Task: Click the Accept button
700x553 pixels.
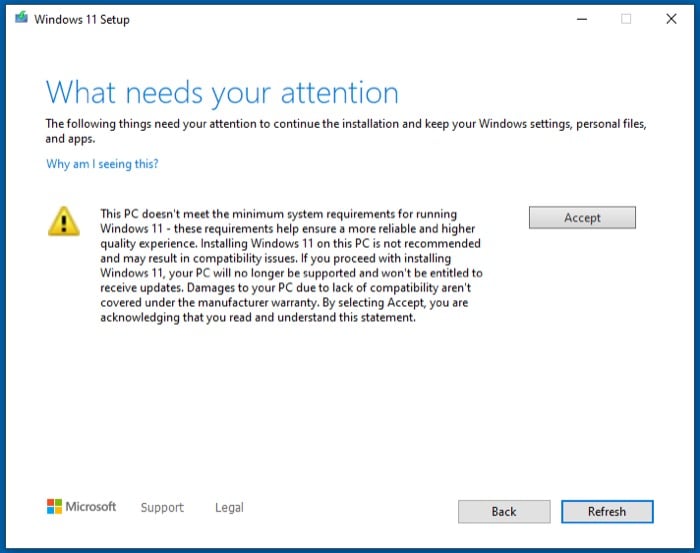Action: tap(582, 217)
